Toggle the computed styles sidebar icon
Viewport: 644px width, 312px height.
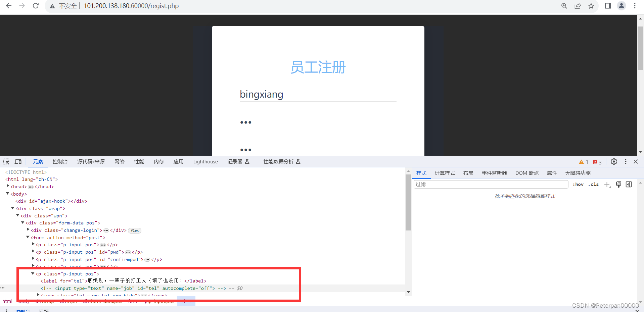[x=629, y=184]
